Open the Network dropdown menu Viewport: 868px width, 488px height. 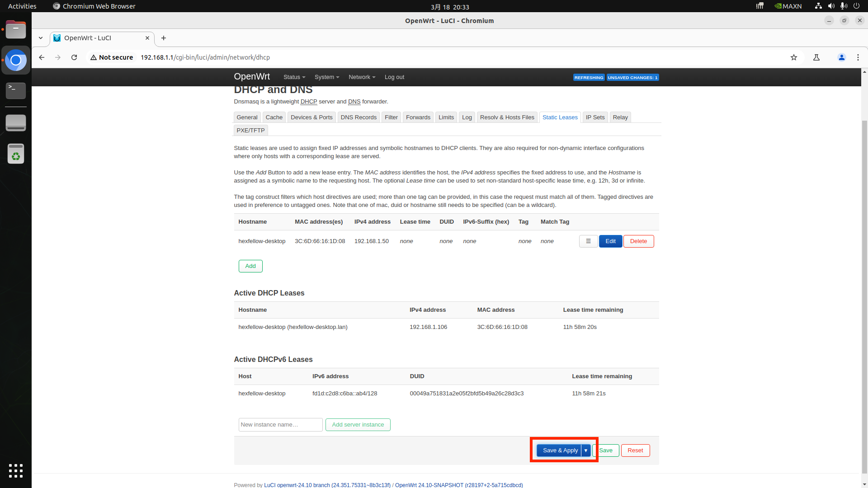click(362, 77)
